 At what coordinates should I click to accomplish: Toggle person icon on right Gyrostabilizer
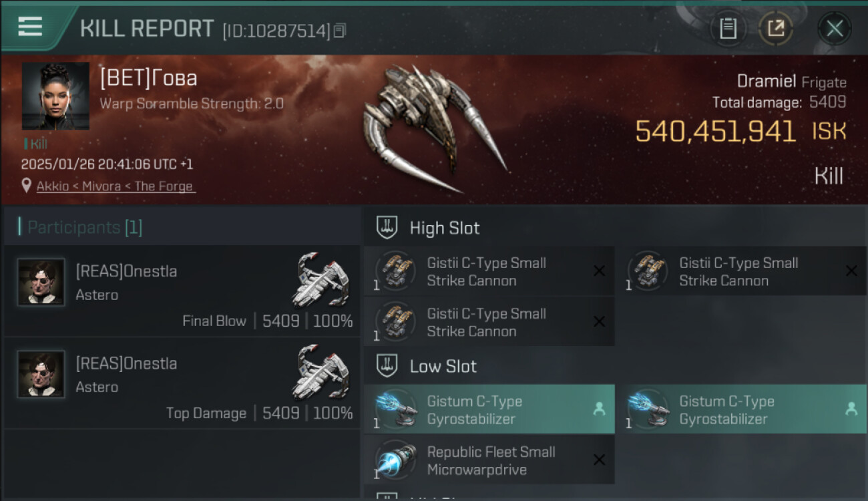pos(851,409)
